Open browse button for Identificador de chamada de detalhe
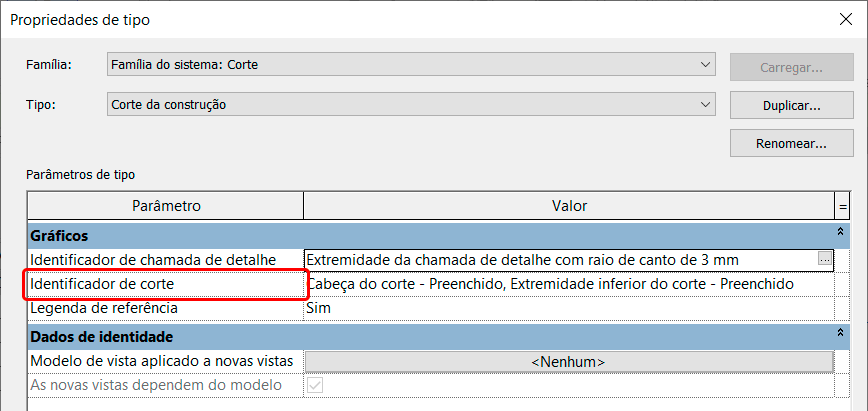Screen dimensions: 868x411 tap(824, 259)
